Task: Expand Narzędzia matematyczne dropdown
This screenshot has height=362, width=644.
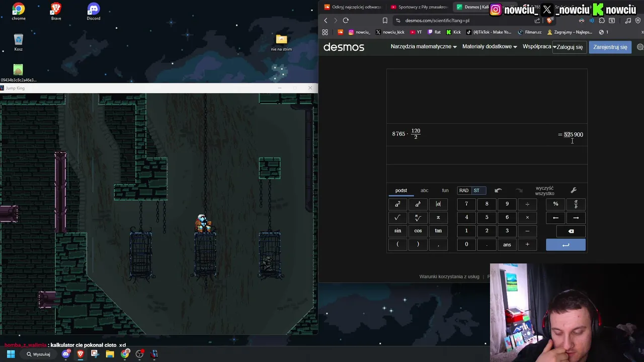Action: tap(424, 47)
